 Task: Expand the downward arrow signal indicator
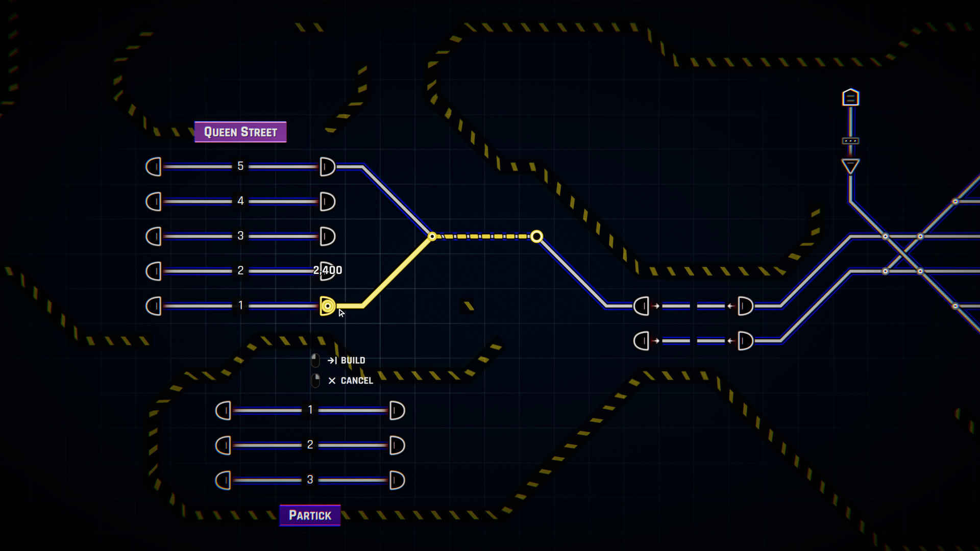click(849, 166)
